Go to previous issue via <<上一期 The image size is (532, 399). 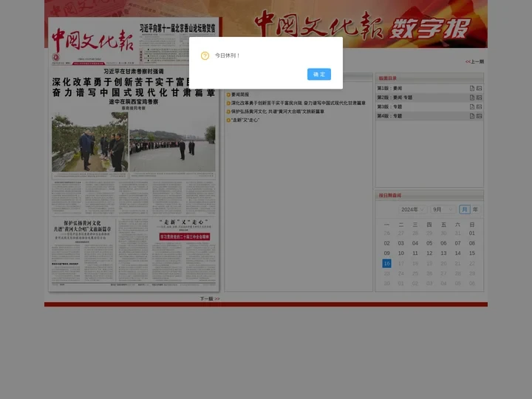(474, 61)
